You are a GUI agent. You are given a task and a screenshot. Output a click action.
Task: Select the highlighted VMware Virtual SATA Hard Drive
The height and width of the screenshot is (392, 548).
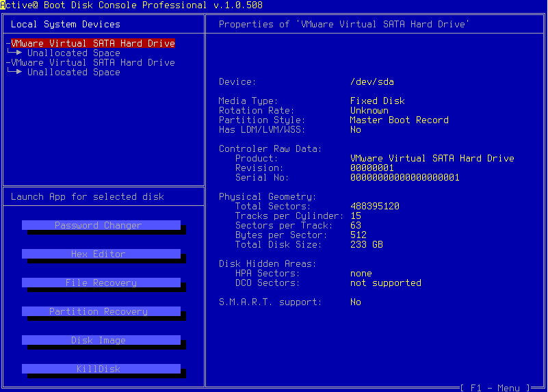pos(92,43)
